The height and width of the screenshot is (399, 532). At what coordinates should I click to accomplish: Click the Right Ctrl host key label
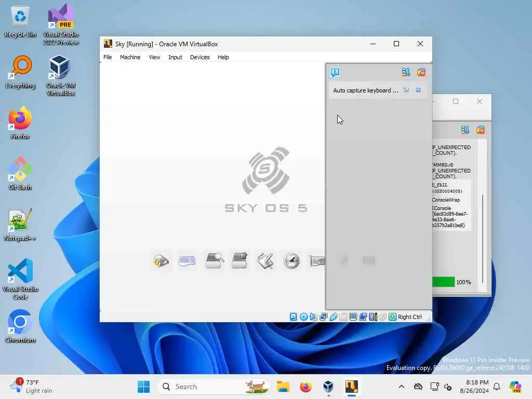coord(409,317)
